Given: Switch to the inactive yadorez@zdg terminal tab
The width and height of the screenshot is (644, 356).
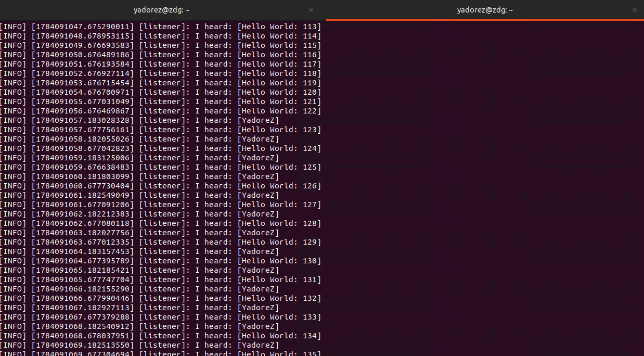Looking at the screenshot, I should 161,10.
